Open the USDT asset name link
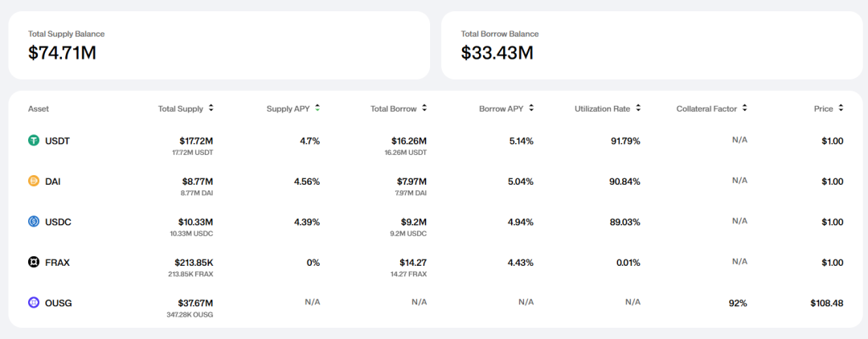 tap(57, 141)
